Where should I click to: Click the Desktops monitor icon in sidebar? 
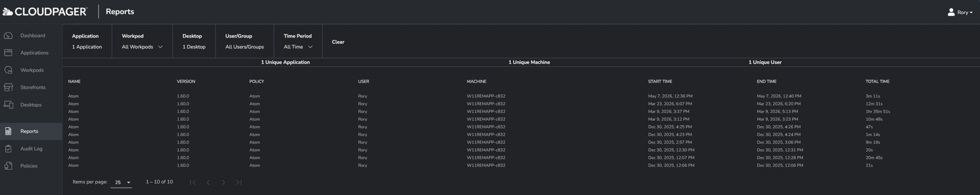[8, 105]
